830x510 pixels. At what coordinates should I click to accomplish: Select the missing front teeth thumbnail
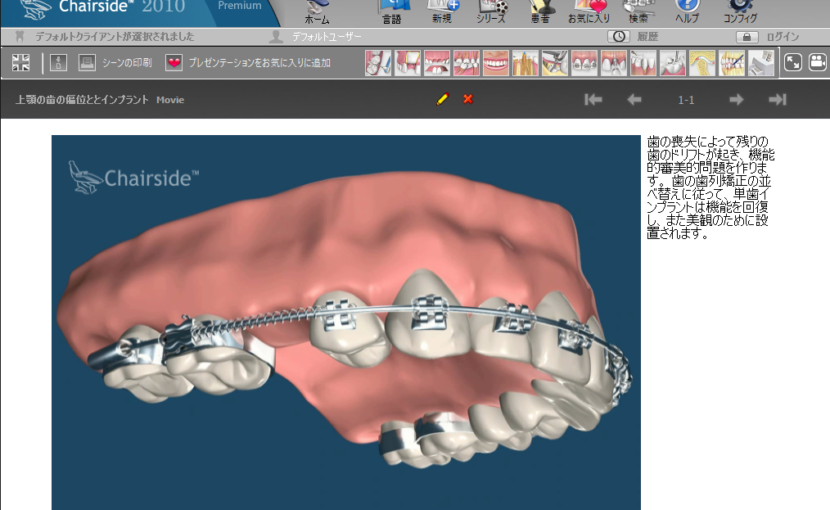(x=437, y=63)
